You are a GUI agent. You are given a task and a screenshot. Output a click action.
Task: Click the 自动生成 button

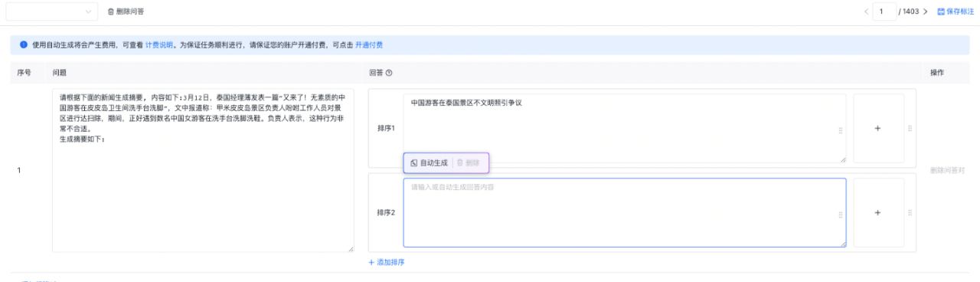(x=429, y=162)
